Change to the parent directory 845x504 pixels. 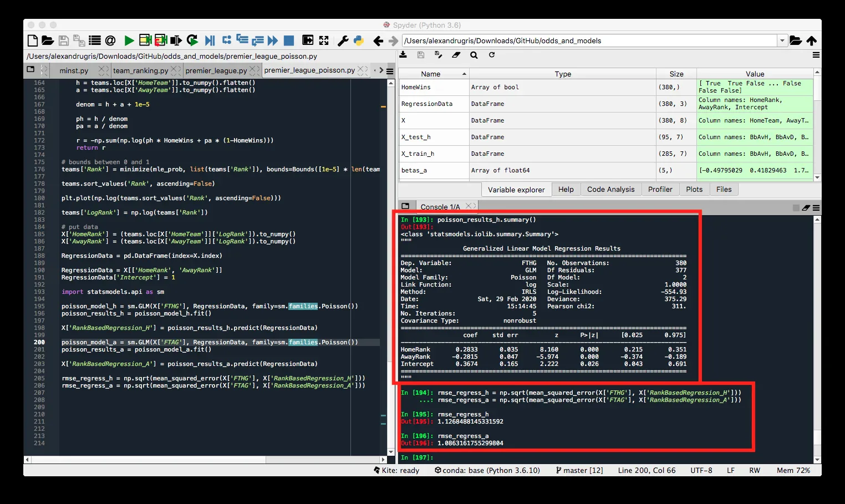coord(812,40)
